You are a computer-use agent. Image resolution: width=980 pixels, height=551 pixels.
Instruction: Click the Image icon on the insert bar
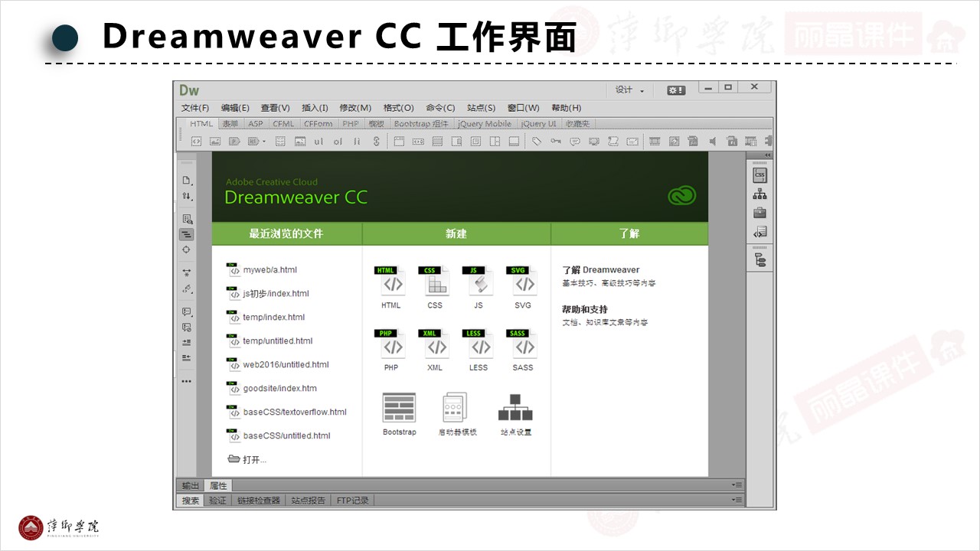point(215,142)
